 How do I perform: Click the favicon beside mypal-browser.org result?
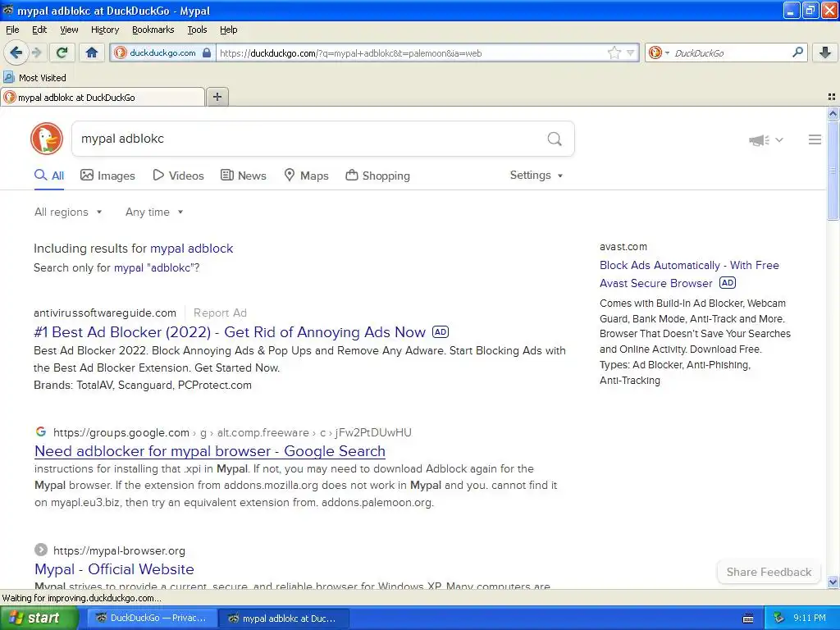pos(41,550)
